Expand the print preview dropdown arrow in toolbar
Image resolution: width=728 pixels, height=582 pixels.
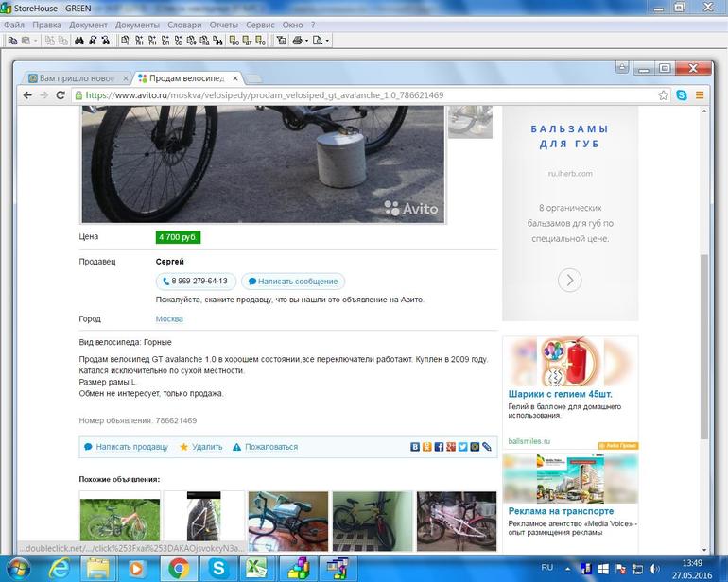[328, 41]
